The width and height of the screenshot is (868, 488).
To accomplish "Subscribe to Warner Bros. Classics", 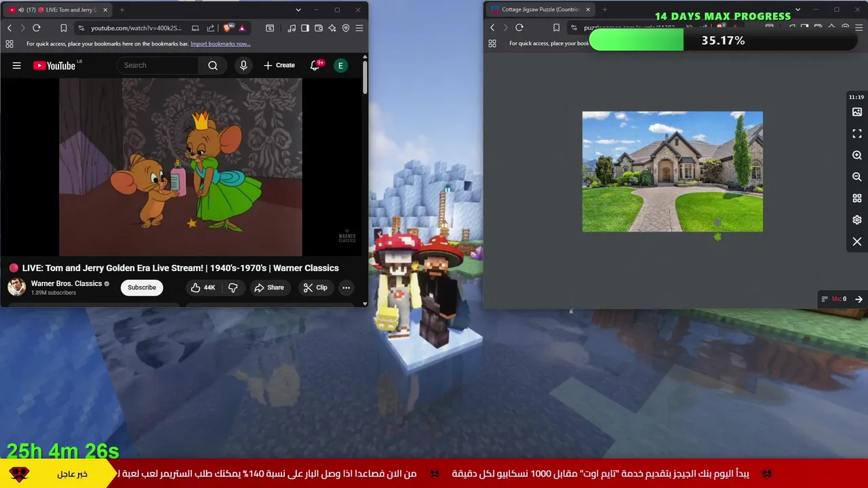I will [142, 287].
